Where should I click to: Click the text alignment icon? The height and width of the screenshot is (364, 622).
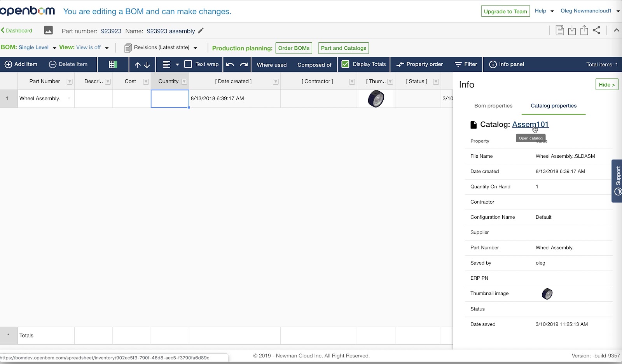click(x=167, y=64)
